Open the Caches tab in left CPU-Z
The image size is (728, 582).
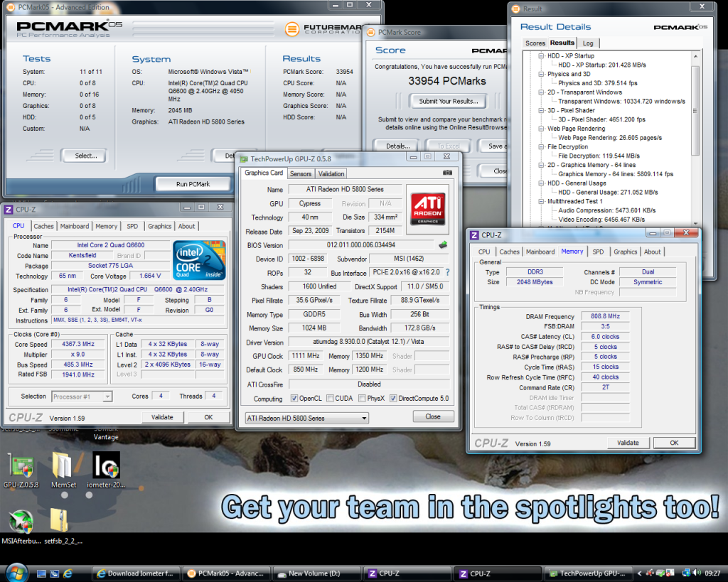point(43,226)
